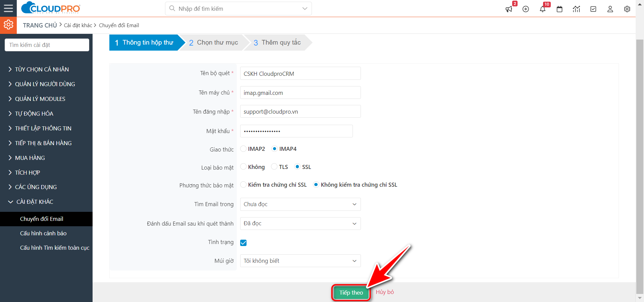Select Không kiểm tra chứng chỉ SSL option

click(x=316, y=185)
